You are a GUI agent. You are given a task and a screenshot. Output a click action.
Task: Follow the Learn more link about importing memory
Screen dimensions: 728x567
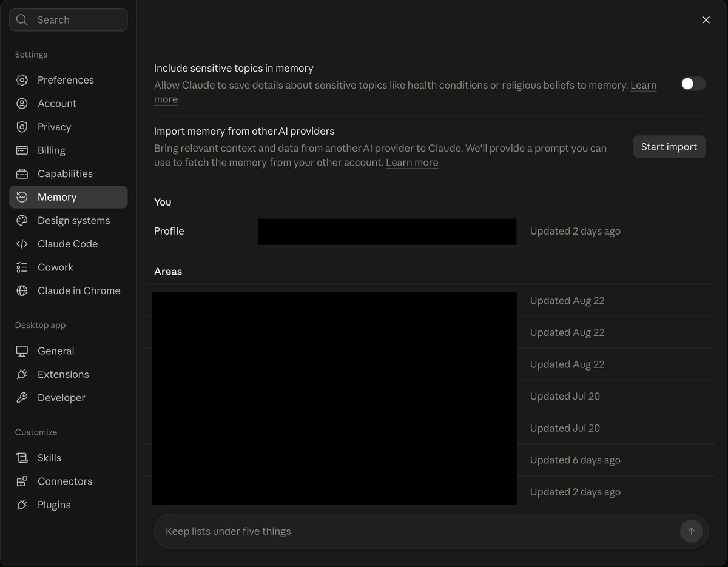point(412,163)
